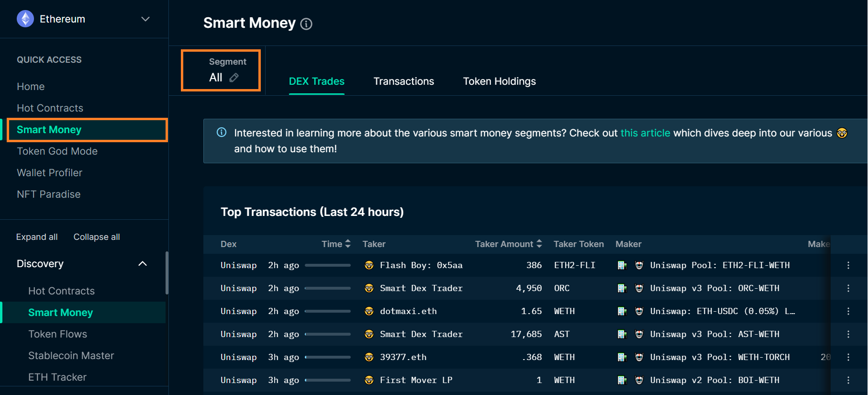Image resolution: width=868 pixels, height=395 pixels.
Task: Collapse the Discovery section chevron
Action: click(x=143, y=264)
